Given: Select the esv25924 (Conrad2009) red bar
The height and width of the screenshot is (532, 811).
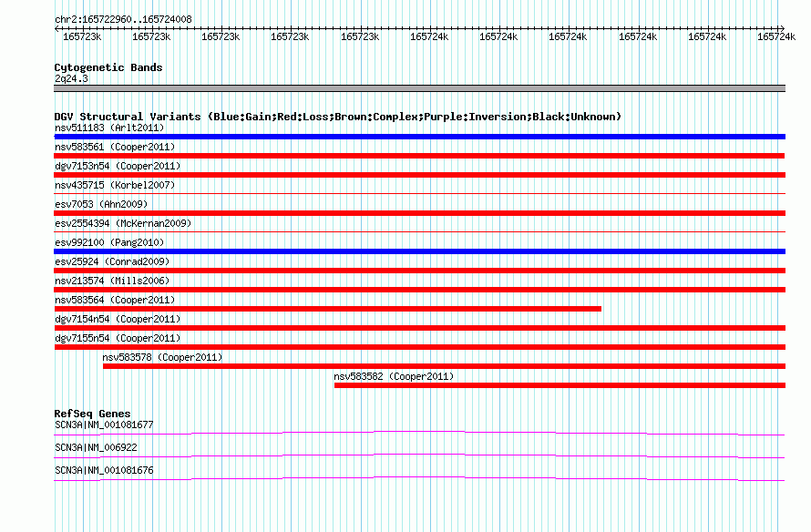Looking at the screenshot, I should point(419,271).
